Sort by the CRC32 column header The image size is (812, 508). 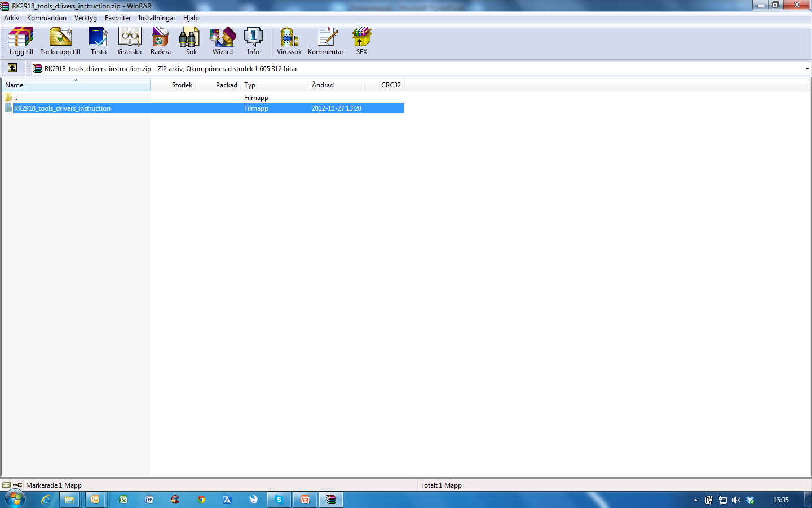[385, 85]
